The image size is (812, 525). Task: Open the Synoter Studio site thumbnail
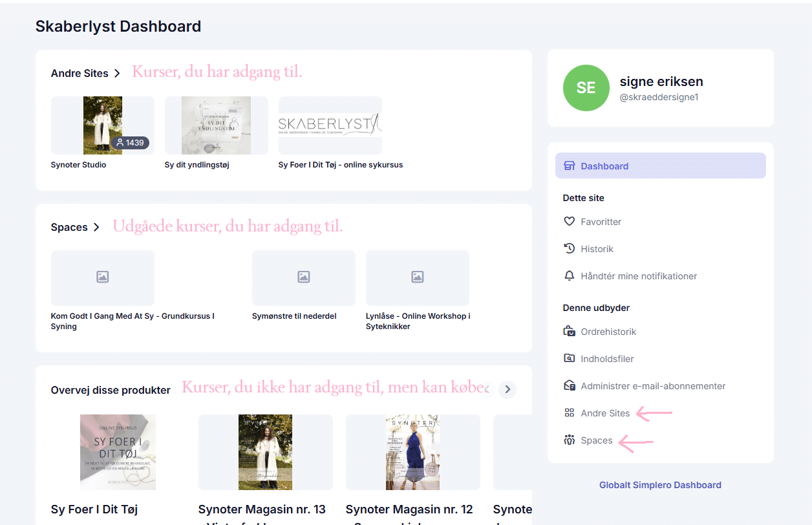point(103,125)
